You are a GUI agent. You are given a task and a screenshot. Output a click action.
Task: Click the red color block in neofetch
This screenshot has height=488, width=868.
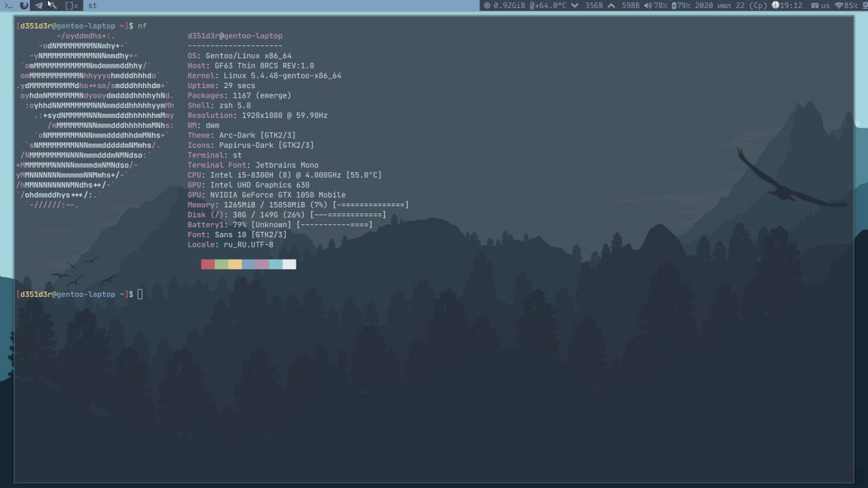point(208,264)
